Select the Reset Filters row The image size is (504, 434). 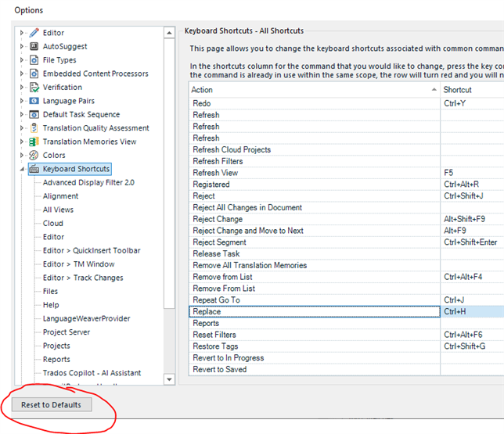click(x=315, y=335)
